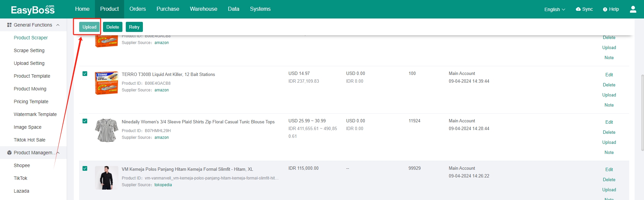Go to the Home menu
The width and height of the screenshot is (644, 200).
82,9
